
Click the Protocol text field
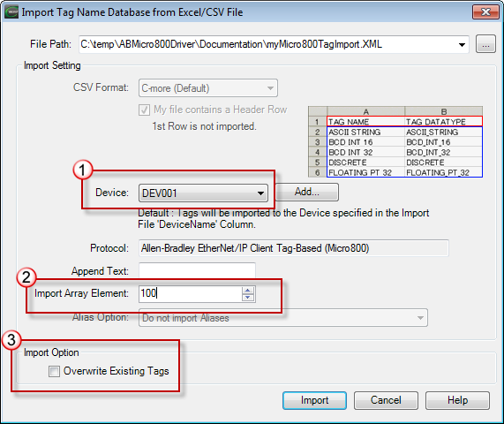(293, 248)
